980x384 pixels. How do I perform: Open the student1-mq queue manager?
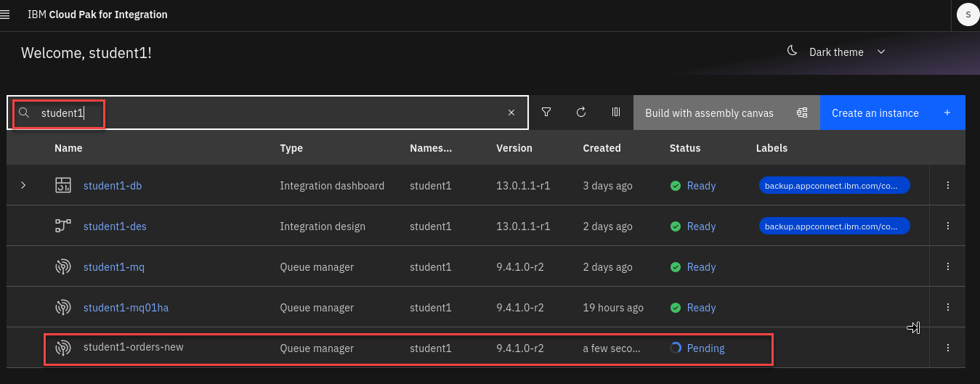[x=114, y=267]
